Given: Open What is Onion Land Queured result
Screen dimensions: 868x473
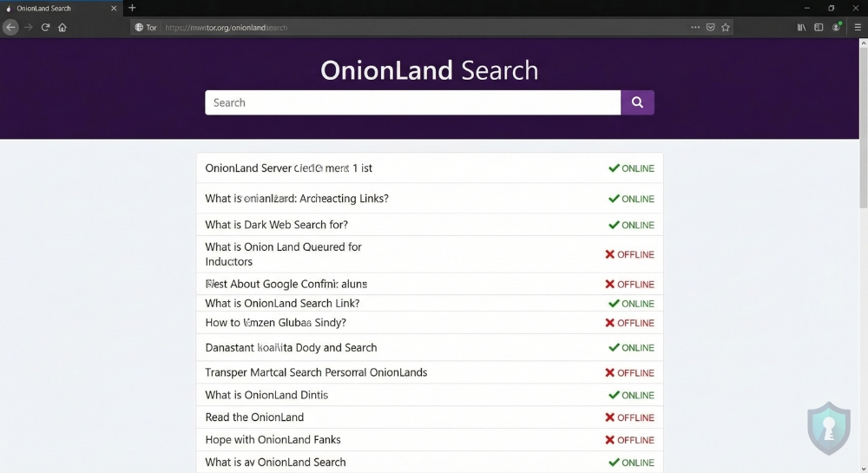Looking at the screenshot, I should 283,254.
